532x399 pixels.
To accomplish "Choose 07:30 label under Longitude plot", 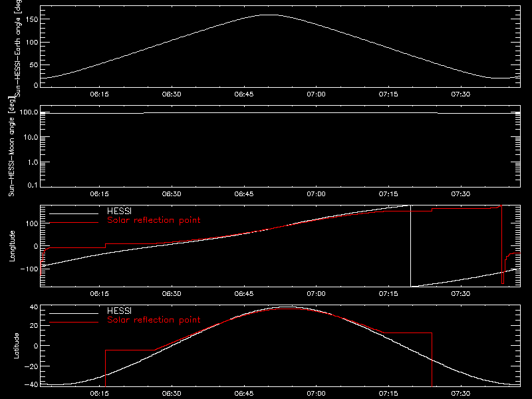I will (x=461, y=294).
